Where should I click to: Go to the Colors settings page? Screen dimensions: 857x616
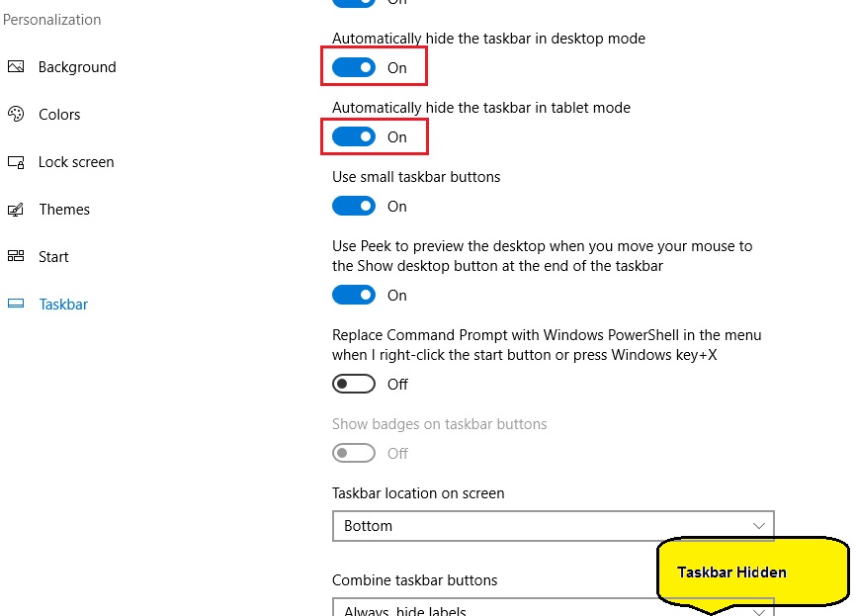tap(59, 115)
